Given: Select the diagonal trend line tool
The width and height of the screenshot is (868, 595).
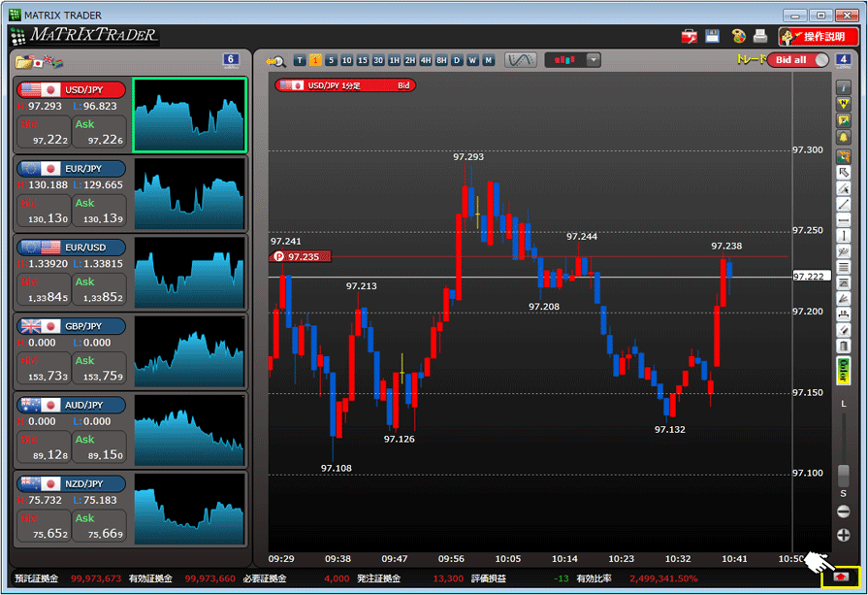Looking at the screenshot, I should [x=843, y=205].
